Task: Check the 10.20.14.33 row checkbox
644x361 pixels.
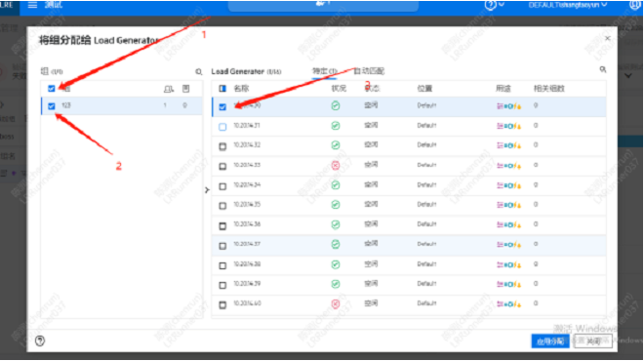Action: pyautogui.click(x=222, y=166)
